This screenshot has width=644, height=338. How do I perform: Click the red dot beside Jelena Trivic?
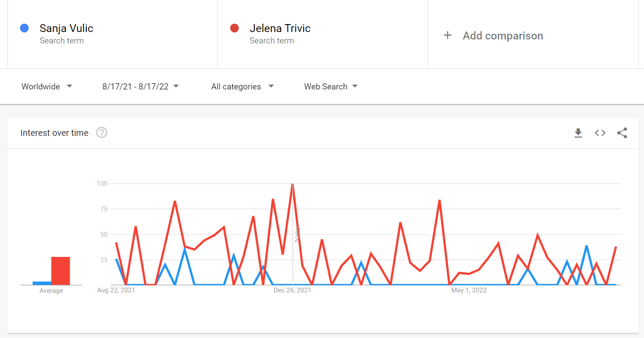coord(235,28)
